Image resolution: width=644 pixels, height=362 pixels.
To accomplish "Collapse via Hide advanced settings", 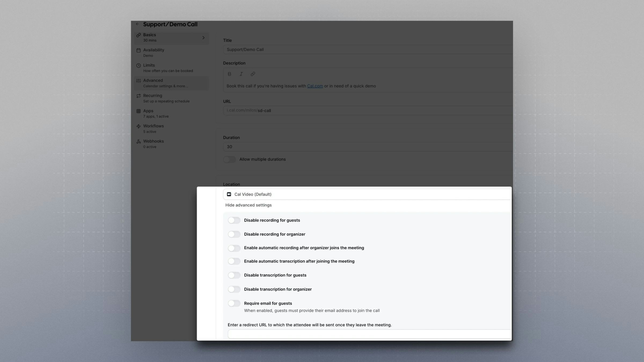I will (x=248, y=205).
